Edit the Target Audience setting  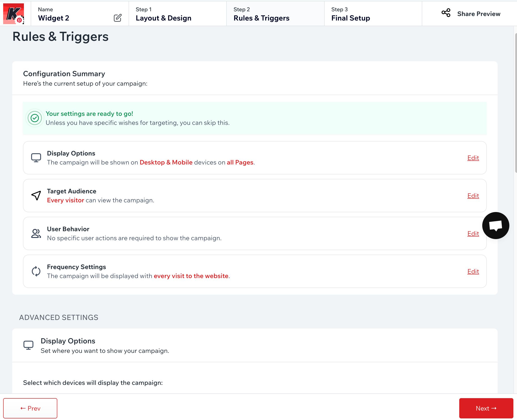coord(473,196)
